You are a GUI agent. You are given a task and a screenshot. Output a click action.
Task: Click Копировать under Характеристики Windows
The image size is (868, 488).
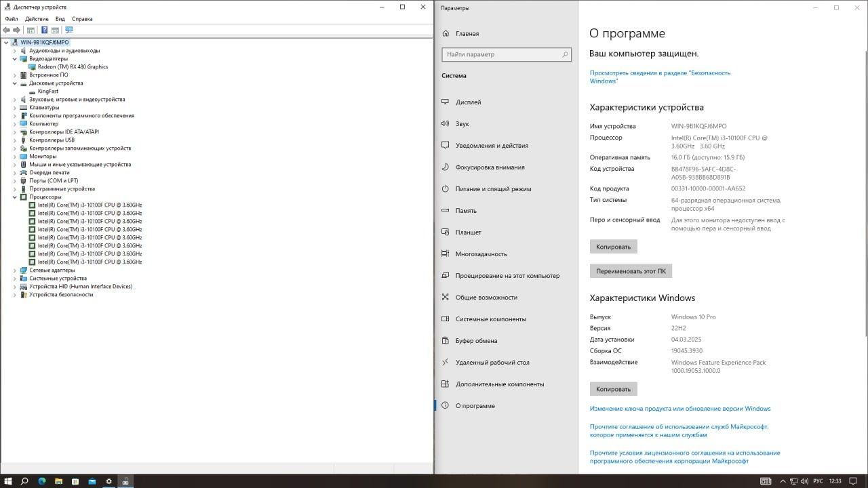click(x=613, y=389)
